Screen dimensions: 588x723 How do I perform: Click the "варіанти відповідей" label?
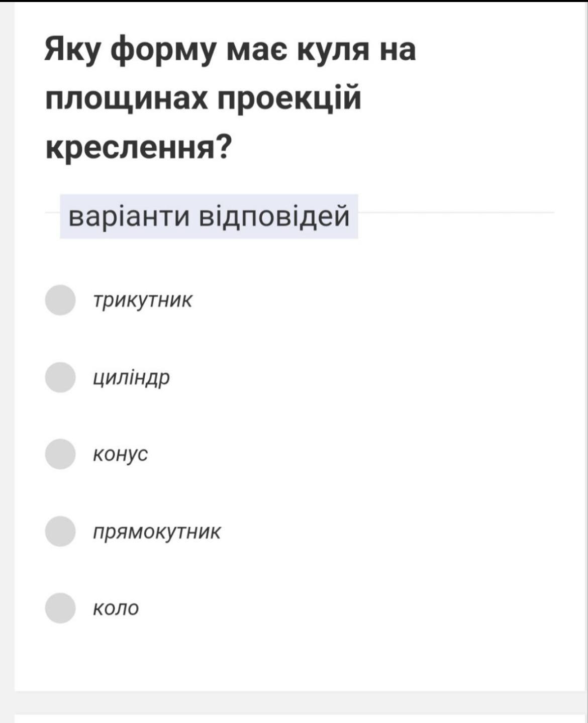pyautogui.click(x=209, y=217)
